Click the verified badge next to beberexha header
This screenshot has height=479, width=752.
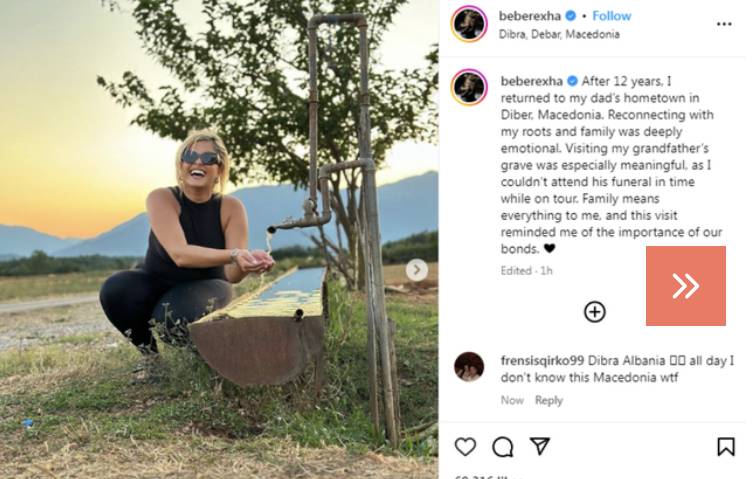(571, 16)
